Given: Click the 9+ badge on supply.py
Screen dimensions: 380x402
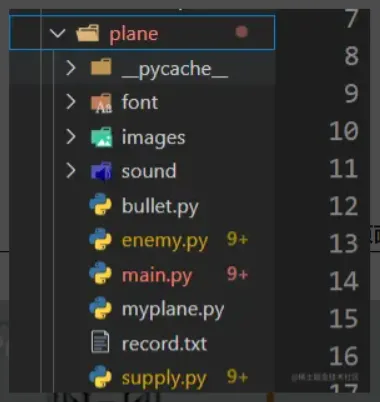Looking at the screenshot, I should coord(237,377).
